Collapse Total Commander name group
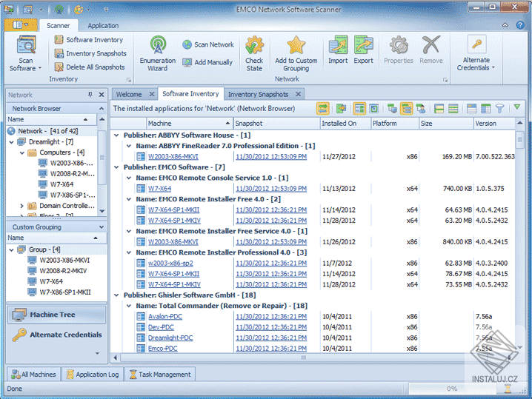 click(129, 306)
